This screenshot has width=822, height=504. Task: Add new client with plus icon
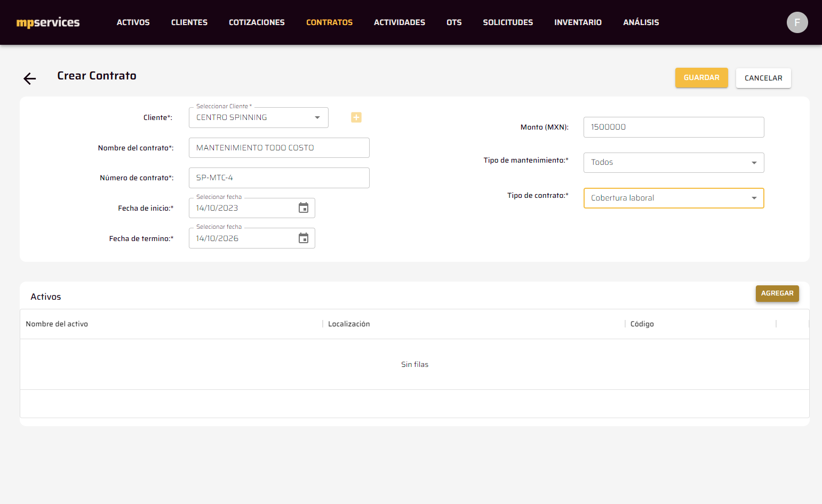tap(356, 117)
